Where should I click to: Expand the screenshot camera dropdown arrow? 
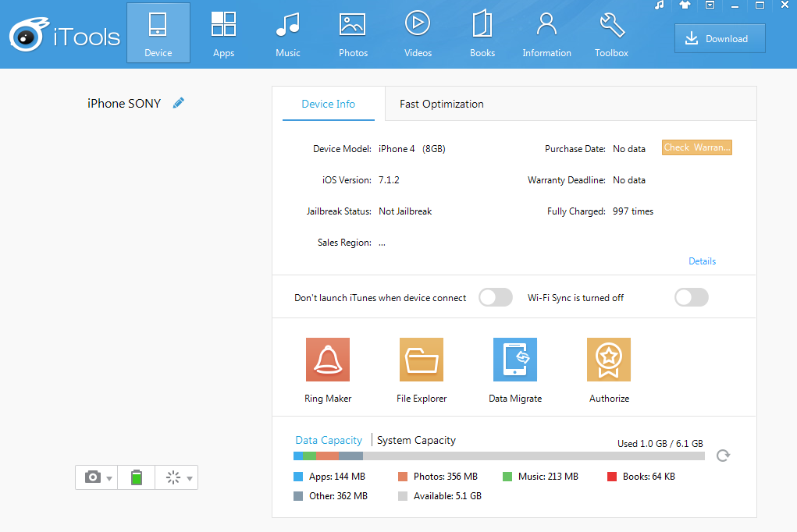pos(109,478)
